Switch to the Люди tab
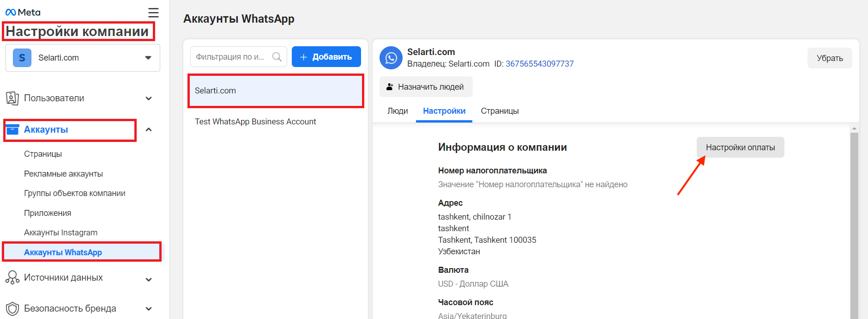This screenshot has height=319, width=868. pos(398,111)
